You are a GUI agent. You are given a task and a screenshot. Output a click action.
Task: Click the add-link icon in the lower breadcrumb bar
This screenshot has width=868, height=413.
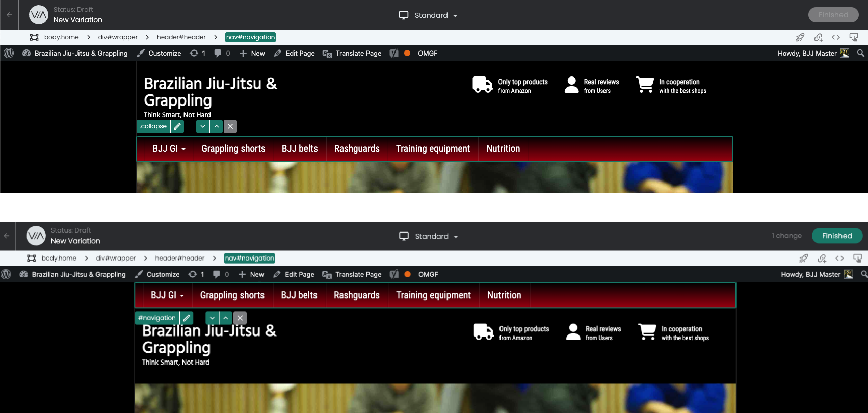click(x=822, y=259)
